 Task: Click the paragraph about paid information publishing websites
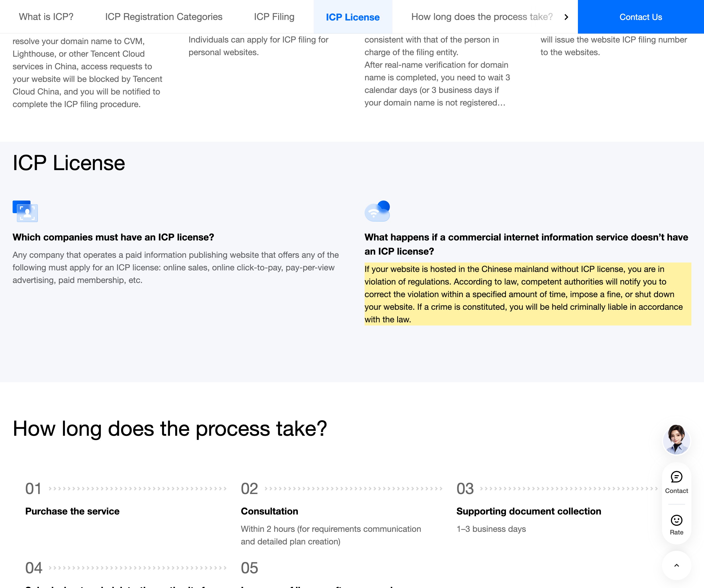(x=176, y=267)
